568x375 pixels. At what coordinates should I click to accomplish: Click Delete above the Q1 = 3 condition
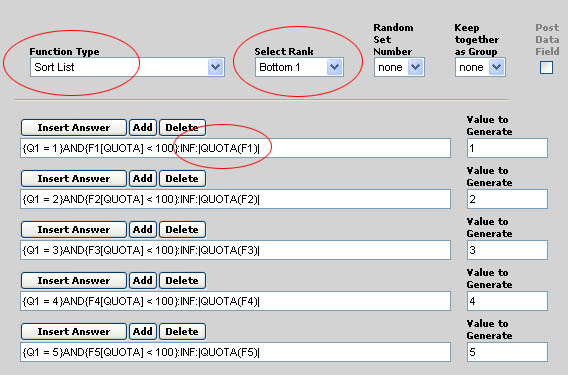click(x=182, y=230)
